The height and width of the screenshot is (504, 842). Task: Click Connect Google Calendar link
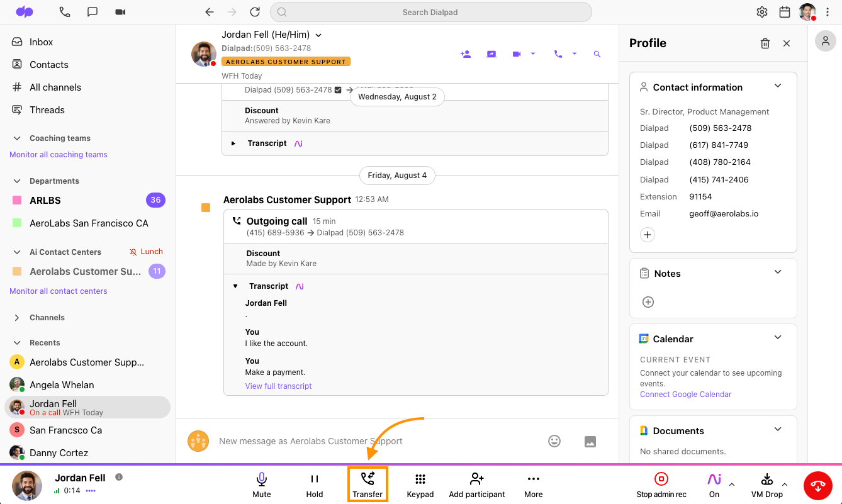(x=686, y=395)
